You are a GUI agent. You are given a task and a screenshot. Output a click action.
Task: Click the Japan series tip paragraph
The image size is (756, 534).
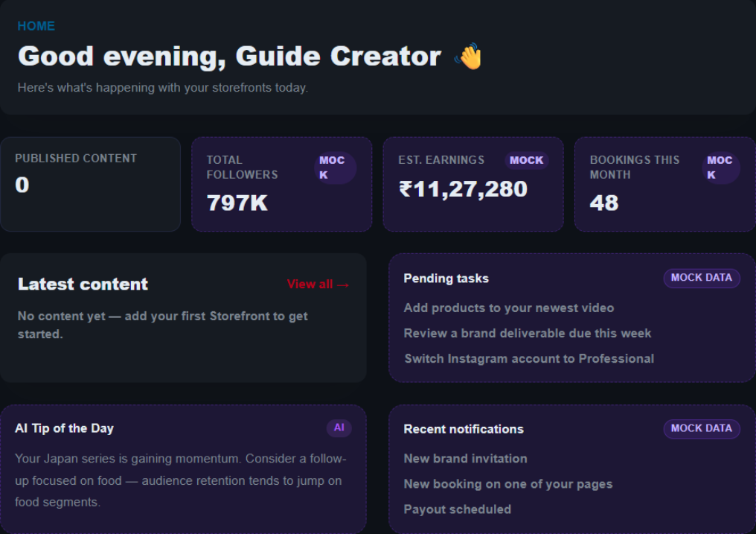tap(181, 480)
